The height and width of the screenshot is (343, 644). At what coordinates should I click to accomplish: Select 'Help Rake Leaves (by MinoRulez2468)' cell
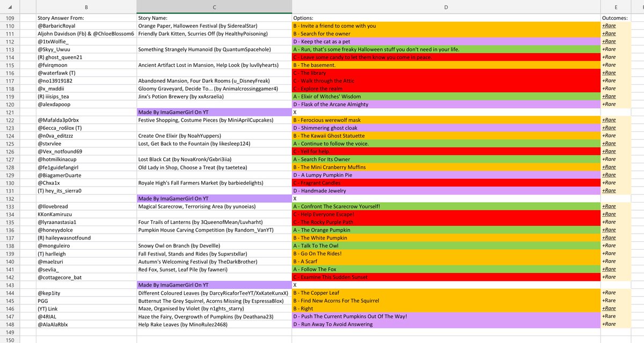[214, 324]
